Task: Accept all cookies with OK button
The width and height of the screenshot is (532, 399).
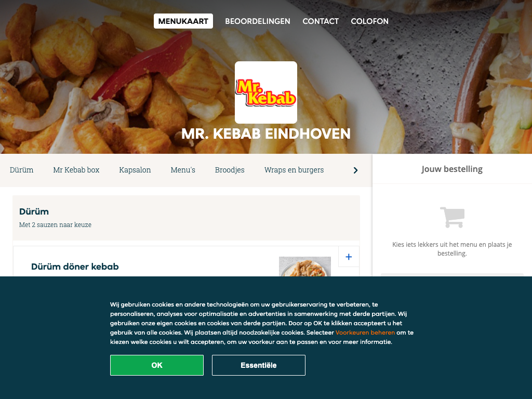Action: coord(157,365)
